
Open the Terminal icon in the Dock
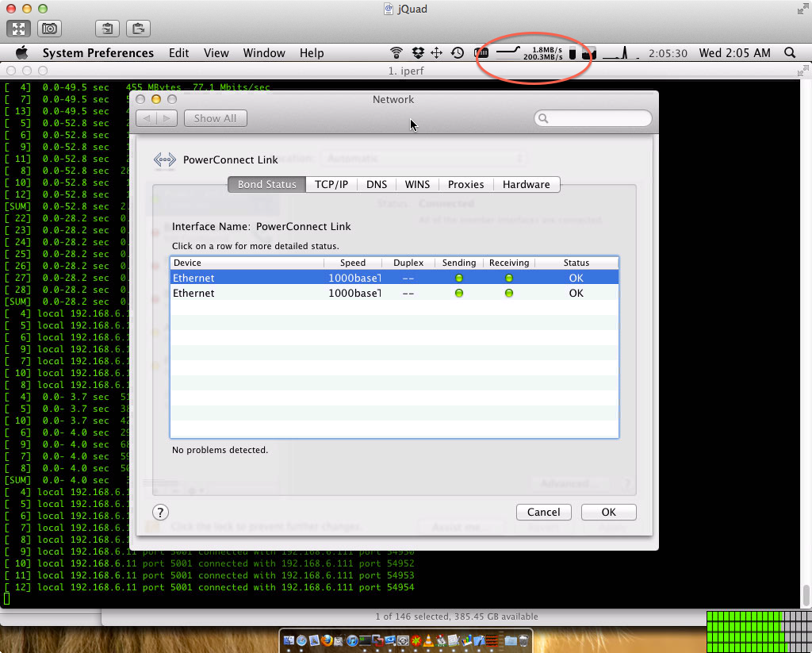pos(365,640)
